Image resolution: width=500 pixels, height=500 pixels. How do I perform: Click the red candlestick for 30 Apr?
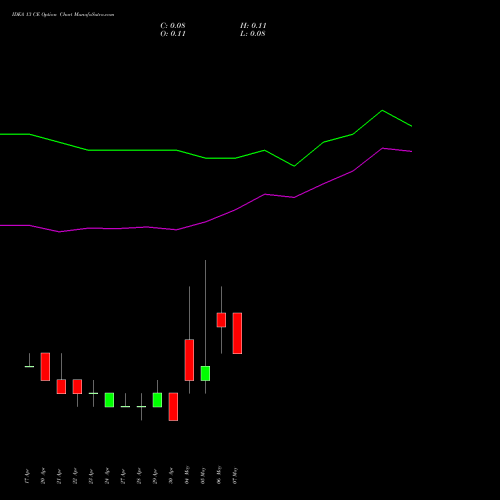tap(173, 407)
